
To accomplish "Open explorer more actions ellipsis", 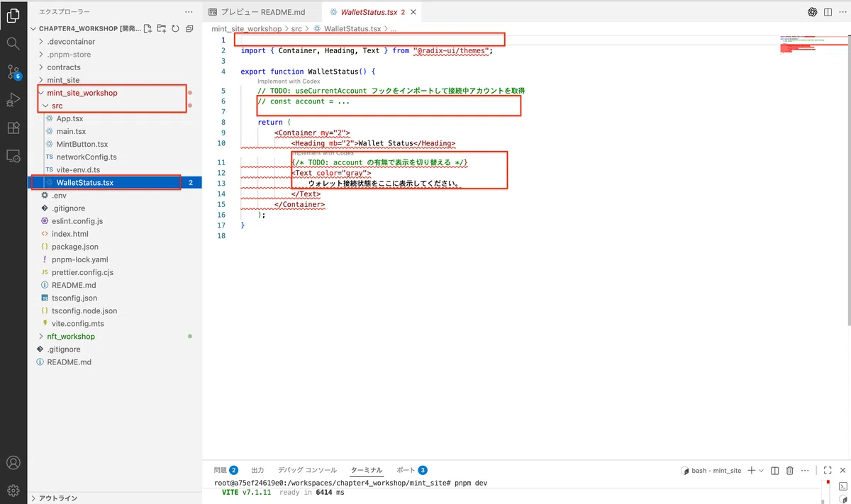I will coord(188,12).
